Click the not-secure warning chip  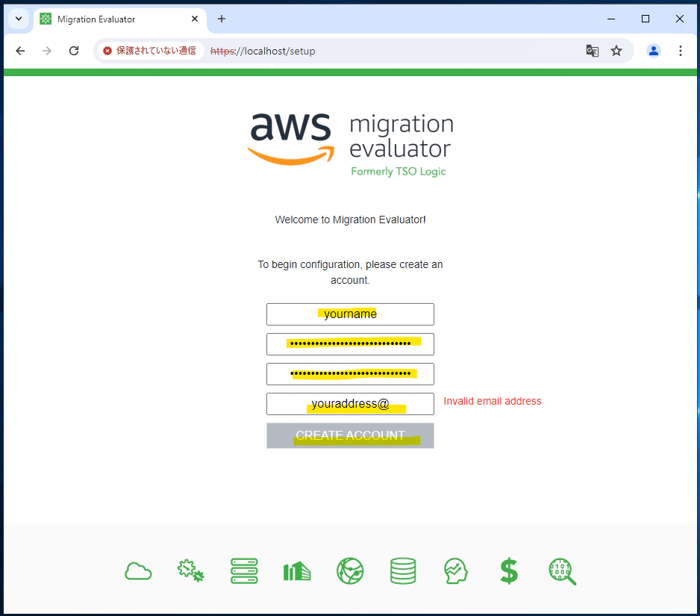(150, 51)
